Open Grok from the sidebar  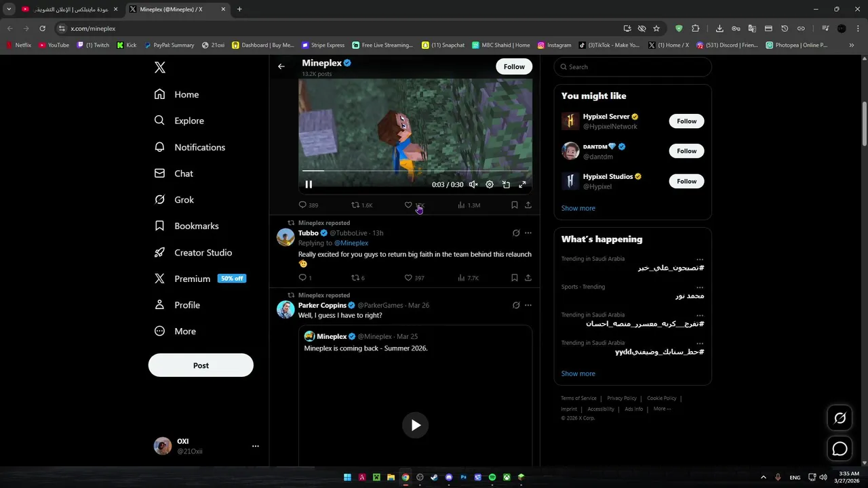coord(174,200)
